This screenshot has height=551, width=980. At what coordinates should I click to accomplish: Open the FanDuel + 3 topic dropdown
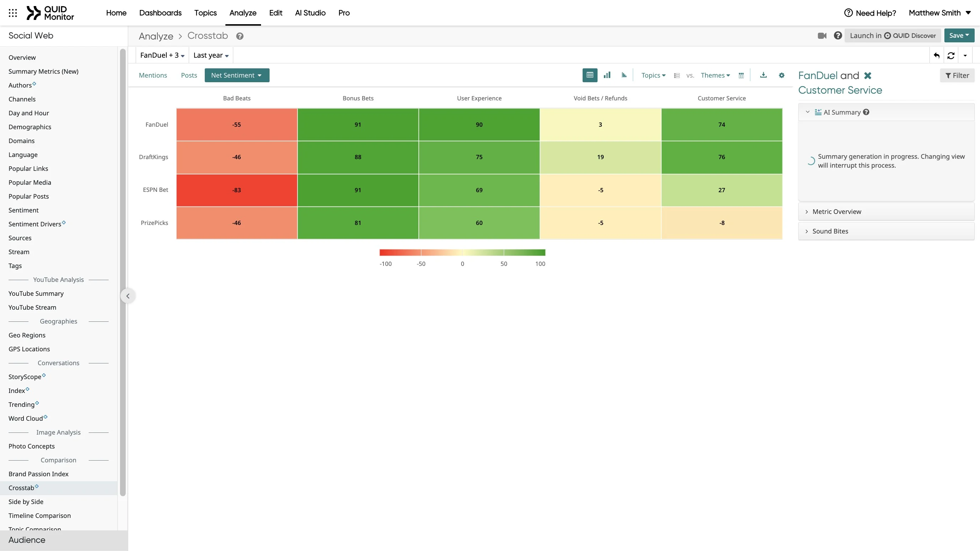[162, 56]
